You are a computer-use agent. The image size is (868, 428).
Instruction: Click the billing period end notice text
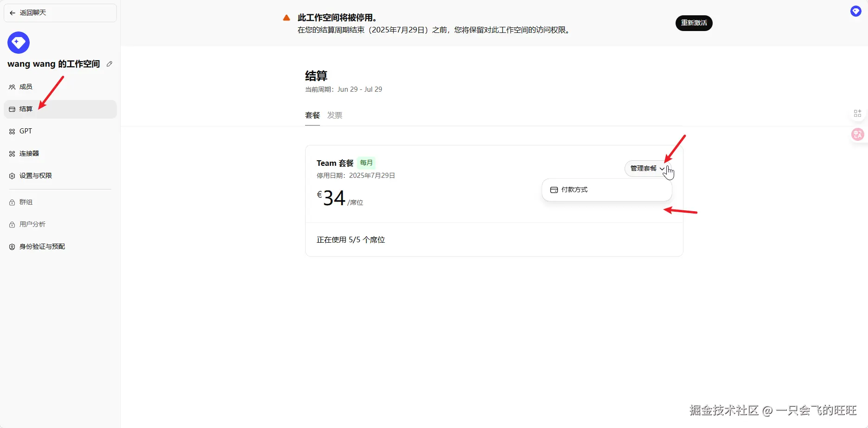click(x=434, y=30)
